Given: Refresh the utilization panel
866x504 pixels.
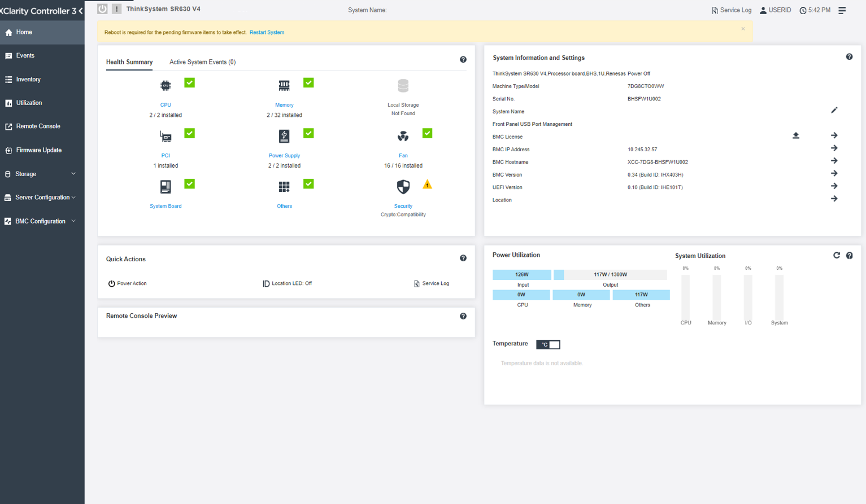Looking at the screenshot, I should coord(837,255).
